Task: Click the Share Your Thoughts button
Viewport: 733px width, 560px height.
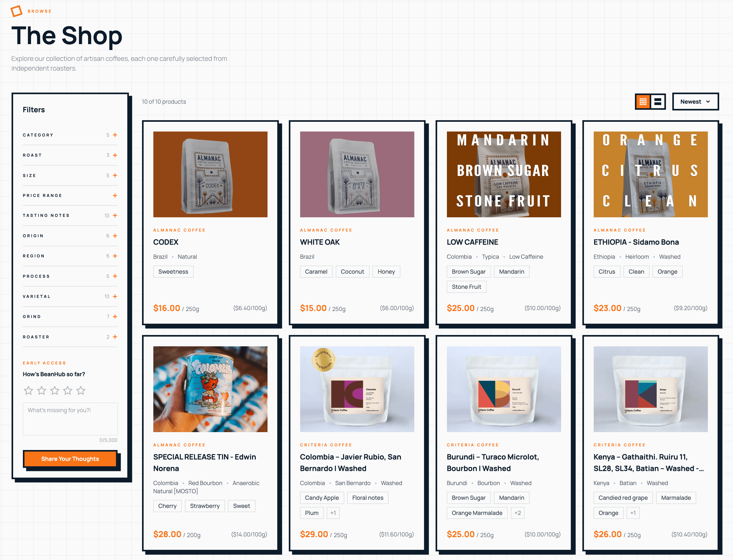Action: [x=70, y=459]
